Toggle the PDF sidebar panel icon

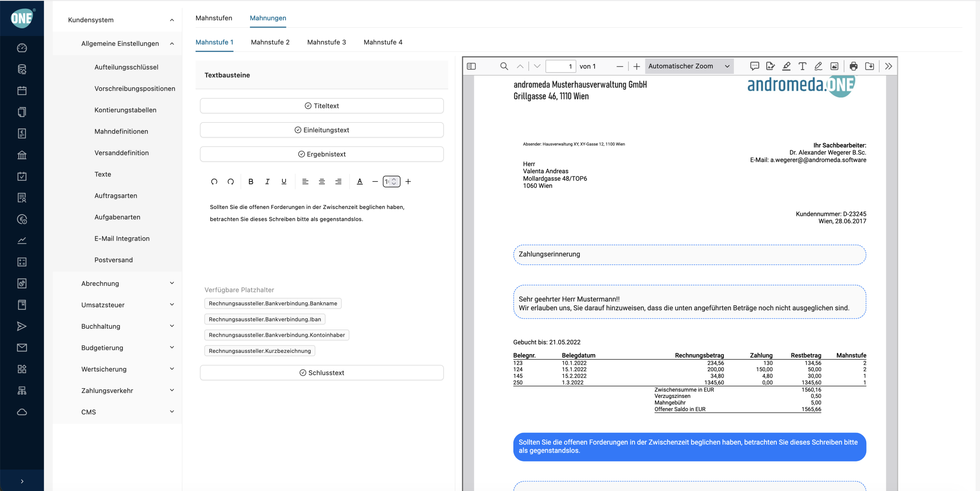tap(471, 66)
